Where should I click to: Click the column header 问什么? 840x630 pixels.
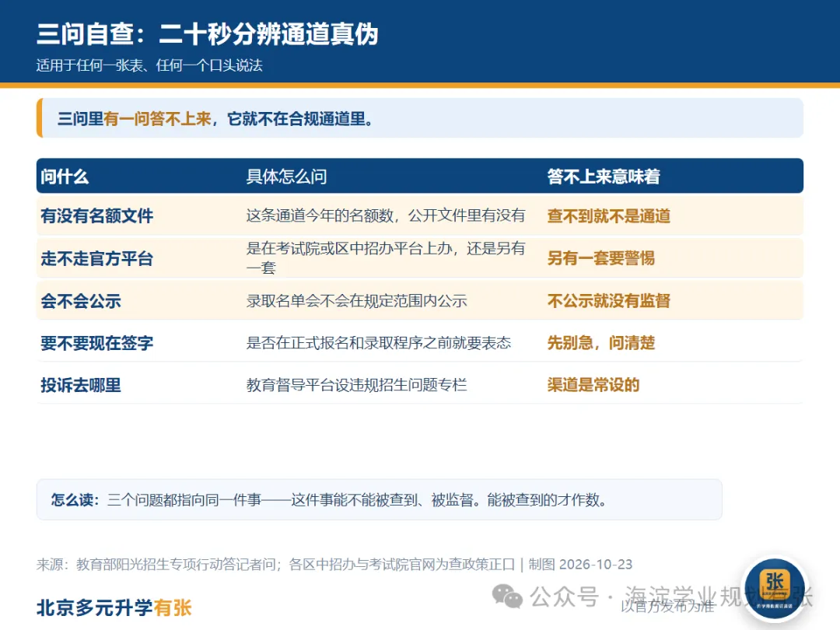(65, 177)
